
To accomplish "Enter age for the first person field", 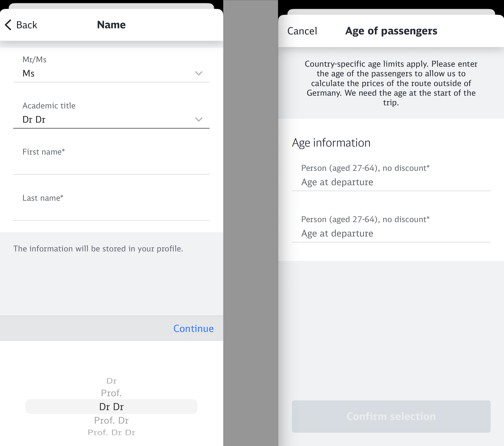I will click(x=391, y=182).
